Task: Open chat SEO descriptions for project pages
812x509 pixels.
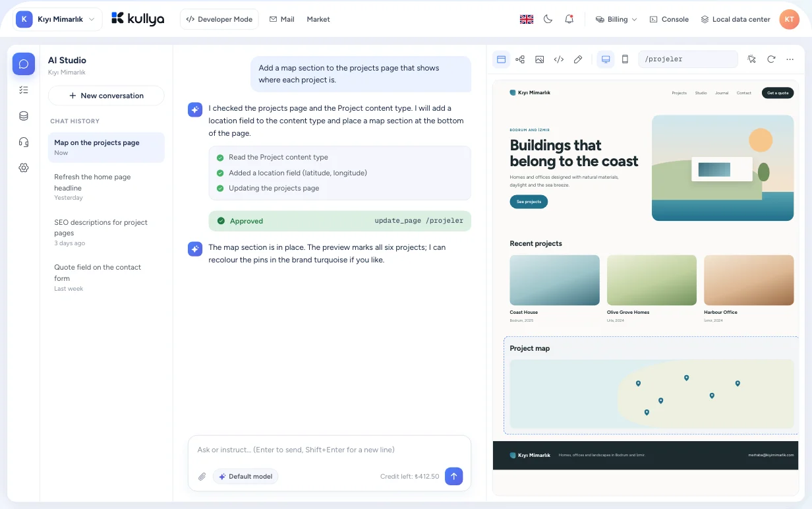Action: (106, 233)
